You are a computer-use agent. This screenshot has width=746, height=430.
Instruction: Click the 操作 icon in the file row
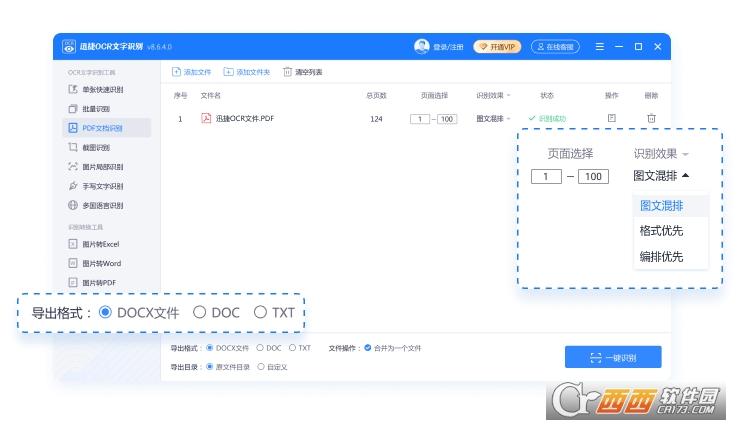[612, 118]
